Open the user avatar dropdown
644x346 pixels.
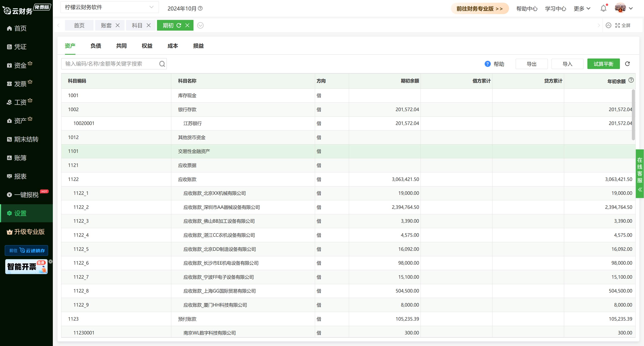(620, 8)
